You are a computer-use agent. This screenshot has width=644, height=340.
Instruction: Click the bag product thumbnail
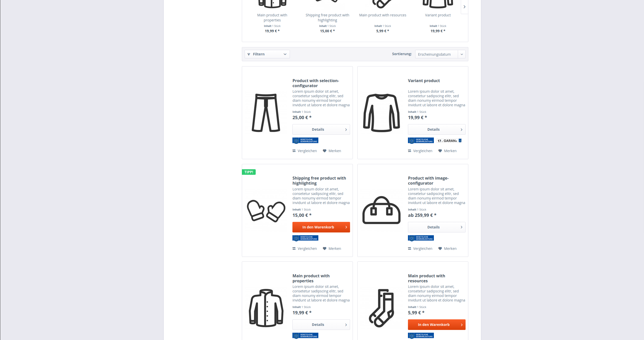click(x=382, y=210)
